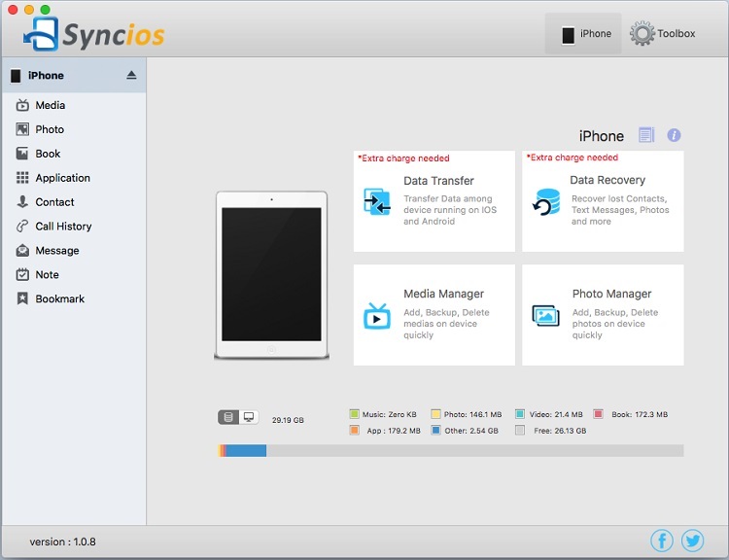Open the device info blue icon

pos(674,135)
